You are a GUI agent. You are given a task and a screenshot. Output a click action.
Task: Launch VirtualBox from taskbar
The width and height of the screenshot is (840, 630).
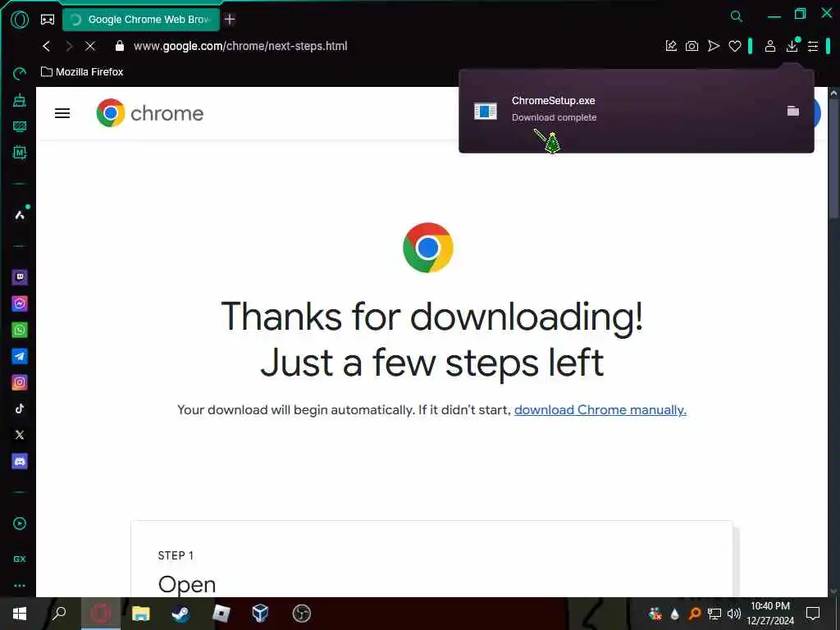(260, 614)
